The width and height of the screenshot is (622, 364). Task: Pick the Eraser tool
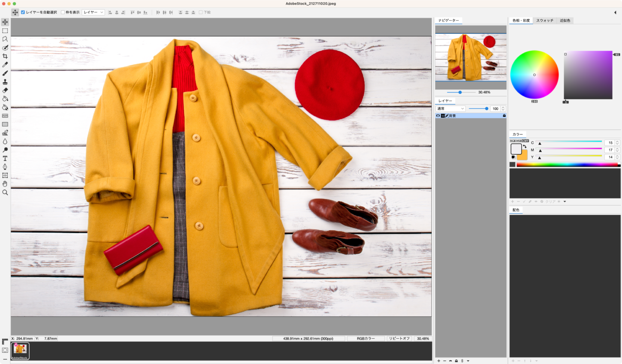[5, 90]
